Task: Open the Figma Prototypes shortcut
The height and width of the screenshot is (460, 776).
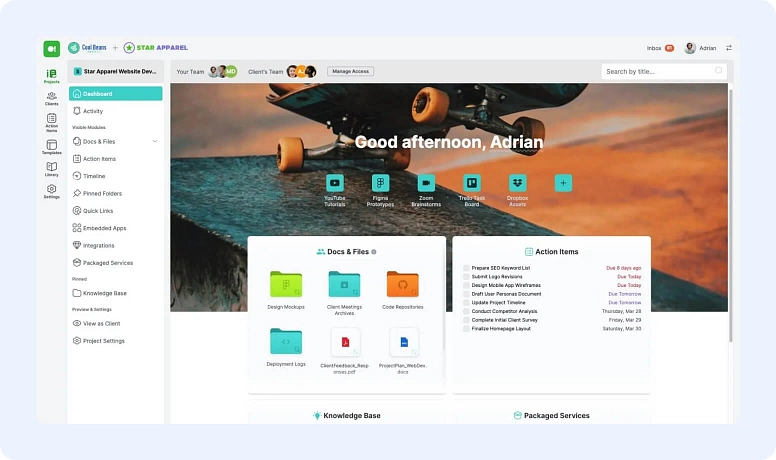Action: (380, 183)
